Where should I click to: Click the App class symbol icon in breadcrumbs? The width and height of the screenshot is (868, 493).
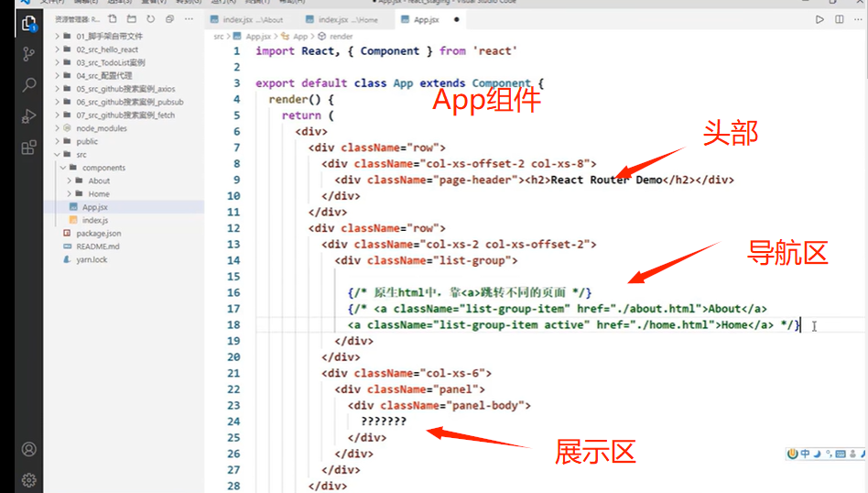point(285,37)
